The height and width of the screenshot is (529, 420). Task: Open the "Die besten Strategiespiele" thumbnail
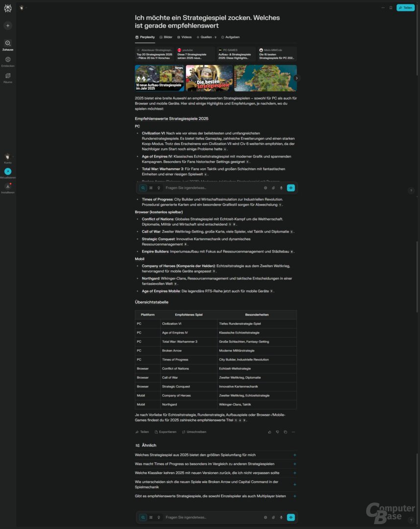pyautogui.click(x=210, y=78)
